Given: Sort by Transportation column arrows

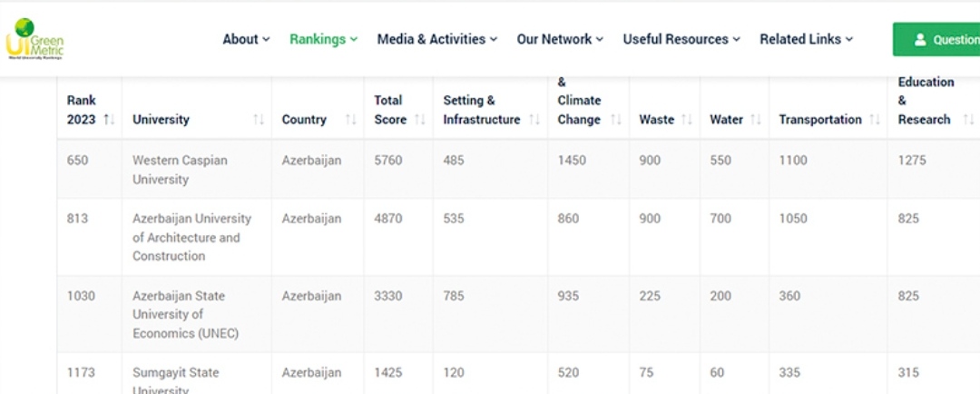Looking at the screenshot, I should click(x=875, y=120).
